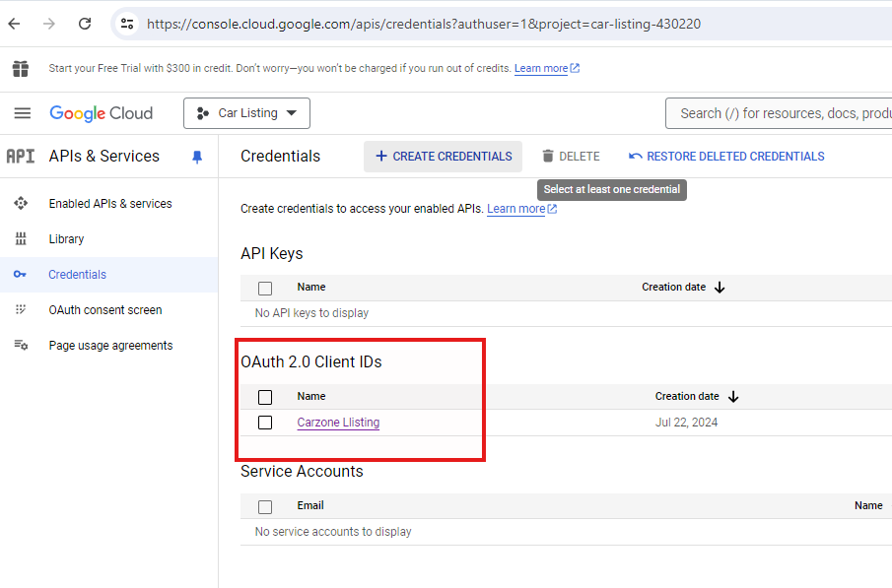Open Learn more link in free trial banner
Viewport: 892px width, 588px height.
click(541, 68)
